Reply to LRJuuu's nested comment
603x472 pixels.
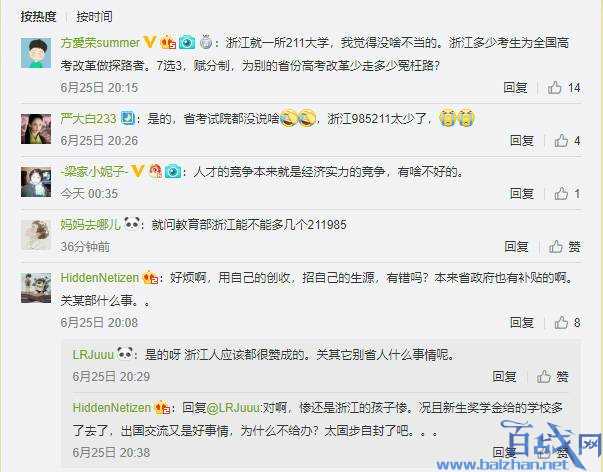tap(504, 376)
